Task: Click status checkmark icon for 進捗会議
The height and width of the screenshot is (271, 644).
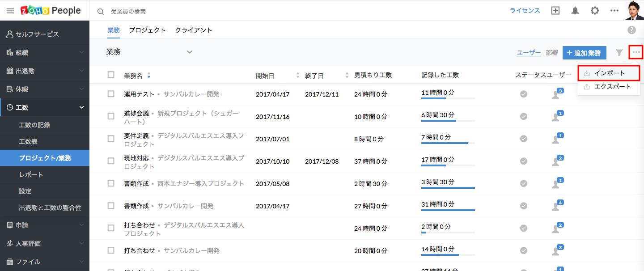Action: click(x=524, y=116)
